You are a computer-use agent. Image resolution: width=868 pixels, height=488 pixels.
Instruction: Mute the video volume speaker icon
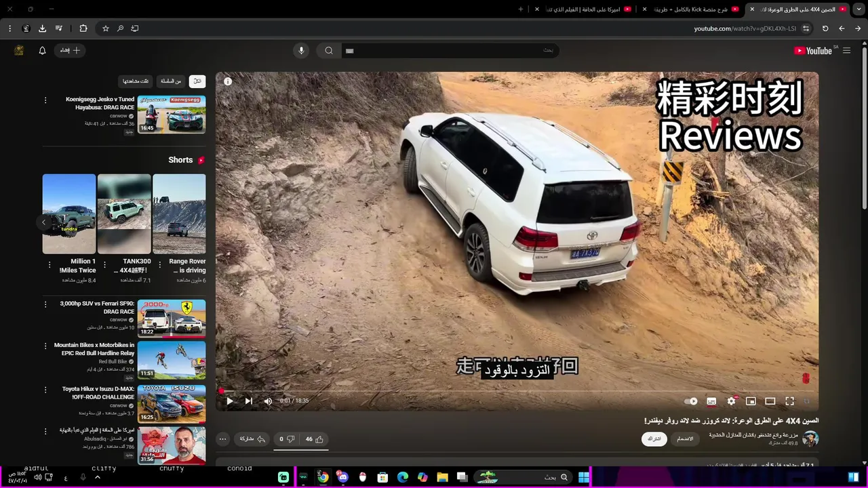[x=268, y=401]
